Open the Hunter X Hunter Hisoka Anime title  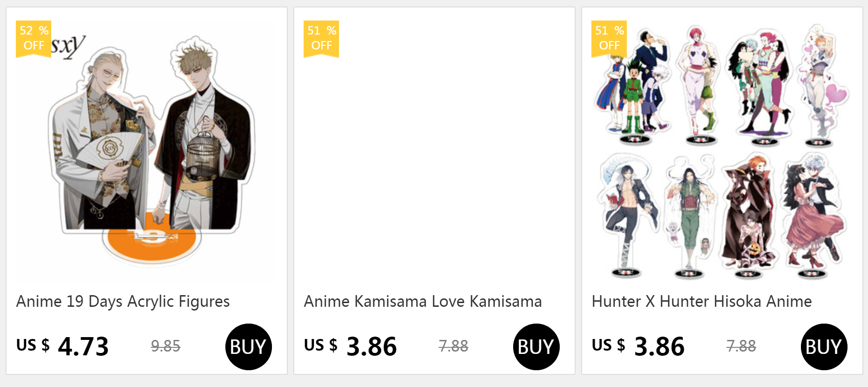pyautogui.click(x=701, y=302)
